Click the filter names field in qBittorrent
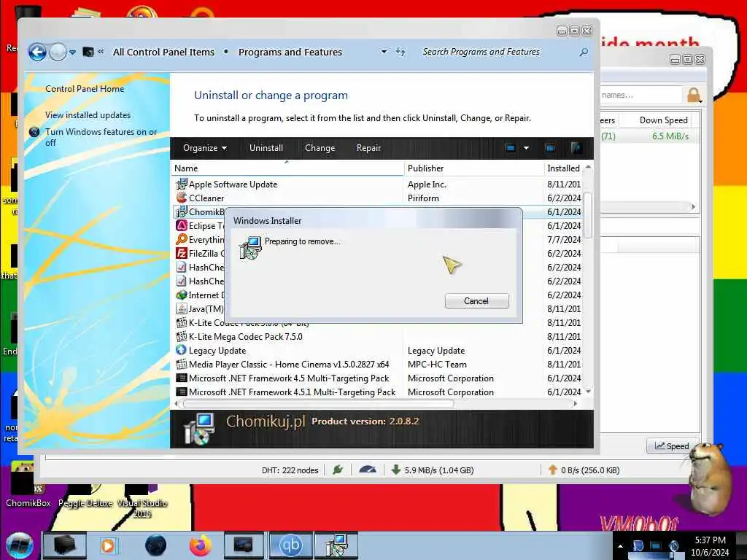Image resolution: width=747 pixels, height=560 pixels. (641, 96)
